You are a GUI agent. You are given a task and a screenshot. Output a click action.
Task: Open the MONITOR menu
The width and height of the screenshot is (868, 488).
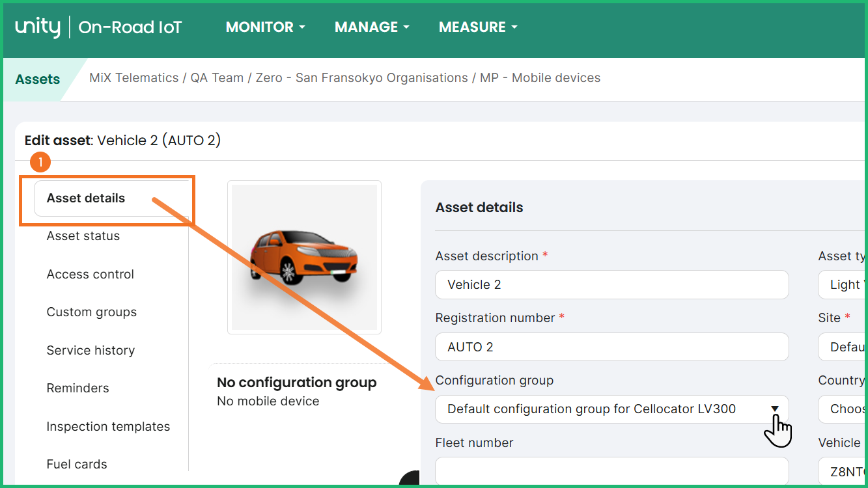click(265, 27)
